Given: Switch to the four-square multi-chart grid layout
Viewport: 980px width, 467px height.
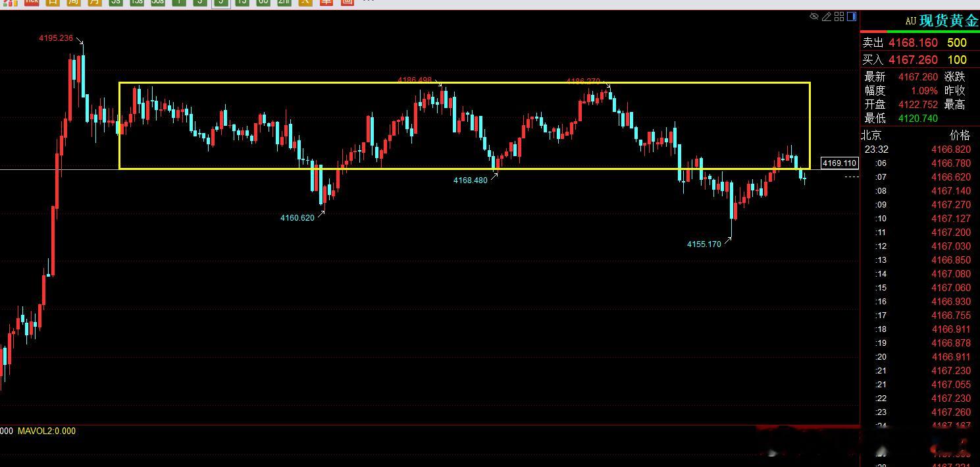Looking at the screenshot, I should pyautogui.click(x=839, y=16).
